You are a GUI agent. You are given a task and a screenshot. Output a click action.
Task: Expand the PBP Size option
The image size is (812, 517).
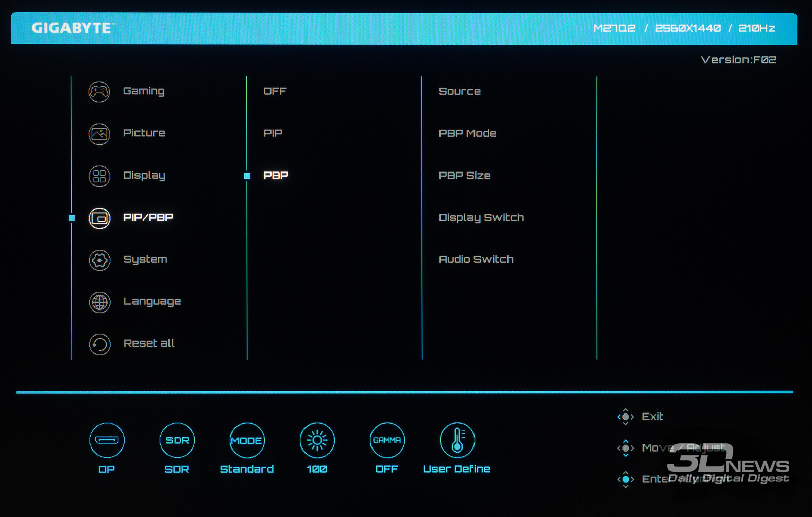[x=464, y=176]
